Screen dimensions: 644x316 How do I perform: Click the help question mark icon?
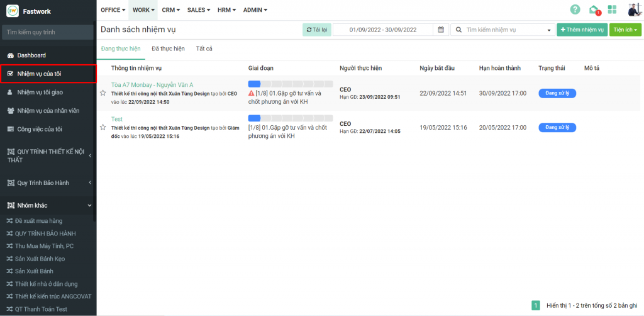point(575,9)
